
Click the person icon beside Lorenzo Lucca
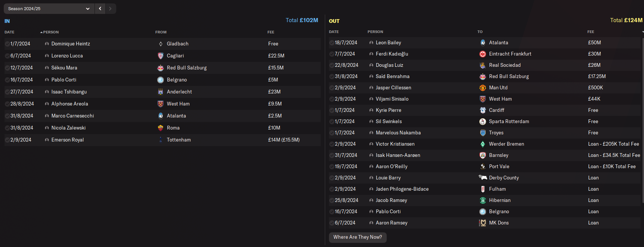pyautogui.click(x=47, y=56)
